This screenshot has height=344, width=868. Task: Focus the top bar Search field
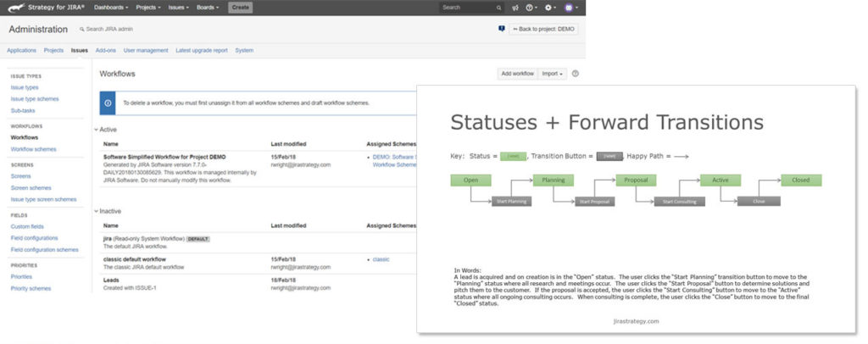click(x=471, y=8)
